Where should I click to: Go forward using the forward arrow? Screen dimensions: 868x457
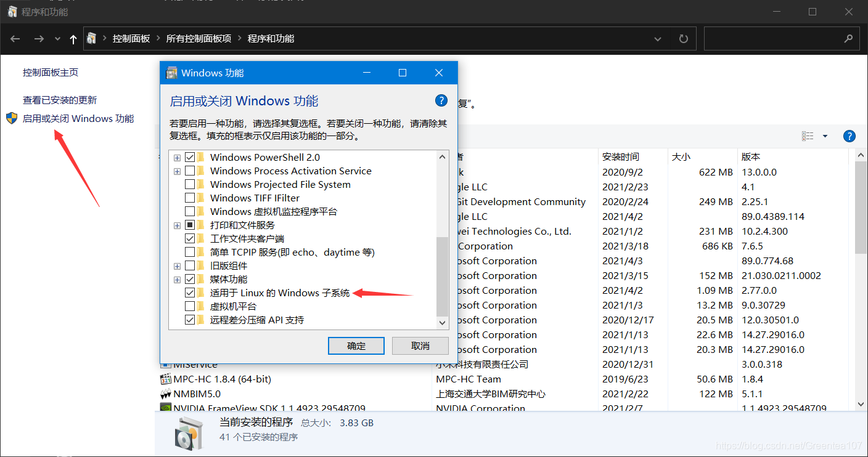[x=39, y=39]
